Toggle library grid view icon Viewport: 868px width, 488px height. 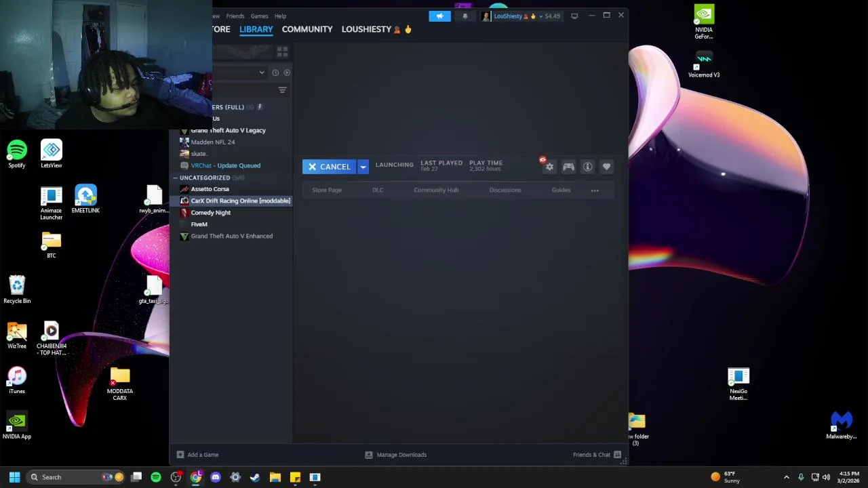(282, 52)
